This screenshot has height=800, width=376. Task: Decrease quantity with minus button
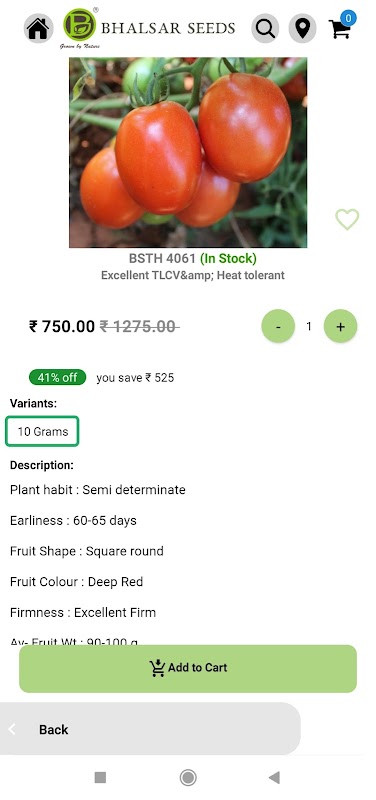pyautogui.click(x=278, y=326)
